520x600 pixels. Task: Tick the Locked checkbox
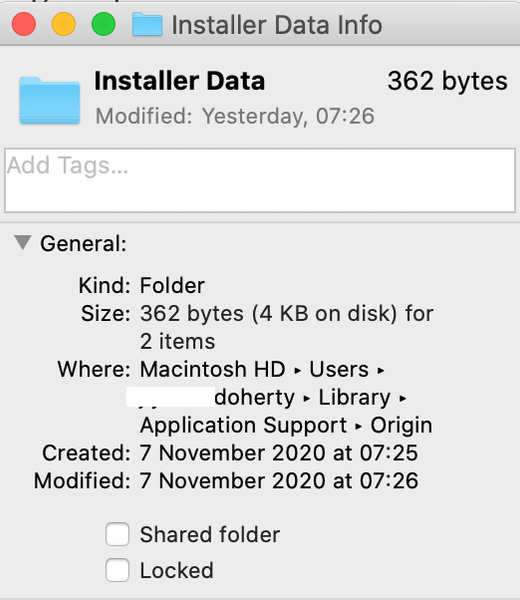coord(117,570)
